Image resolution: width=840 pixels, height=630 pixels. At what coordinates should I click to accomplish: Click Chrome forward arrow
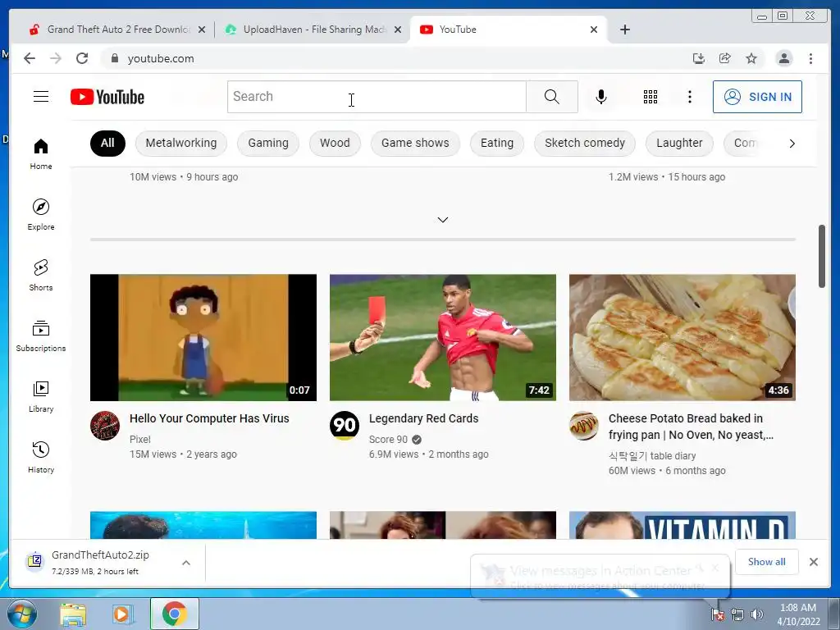[56, 58]
